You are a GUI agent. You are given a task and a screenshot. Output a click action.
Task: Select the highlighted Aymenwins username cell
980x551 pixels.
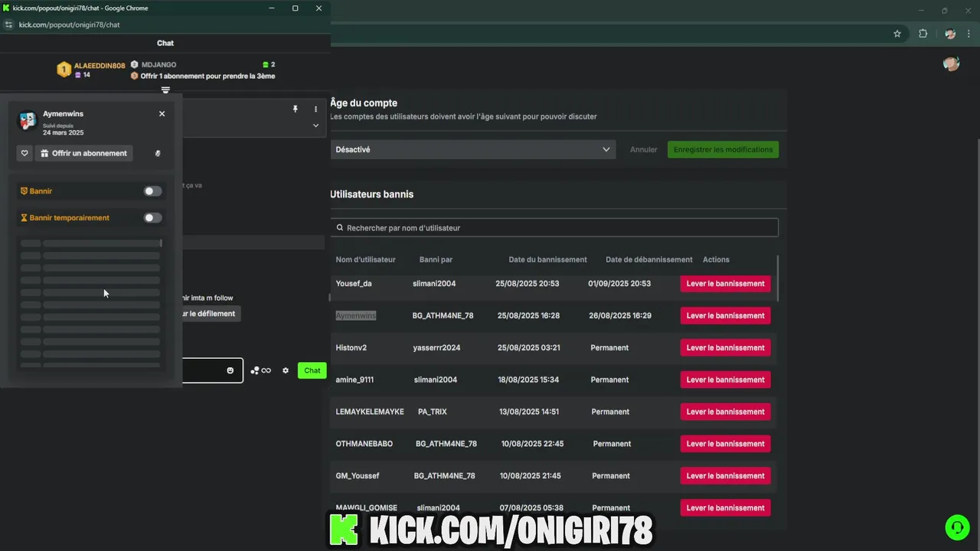[x=355, y=315]
